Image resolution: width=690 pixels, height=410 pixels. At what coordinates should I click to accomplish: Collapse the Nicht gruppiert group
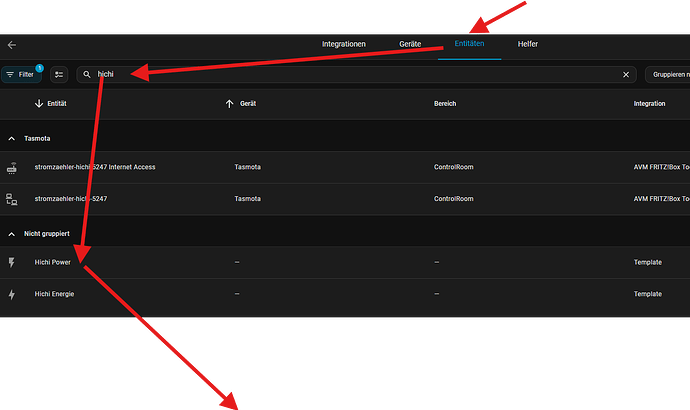(x=12, y=234)
